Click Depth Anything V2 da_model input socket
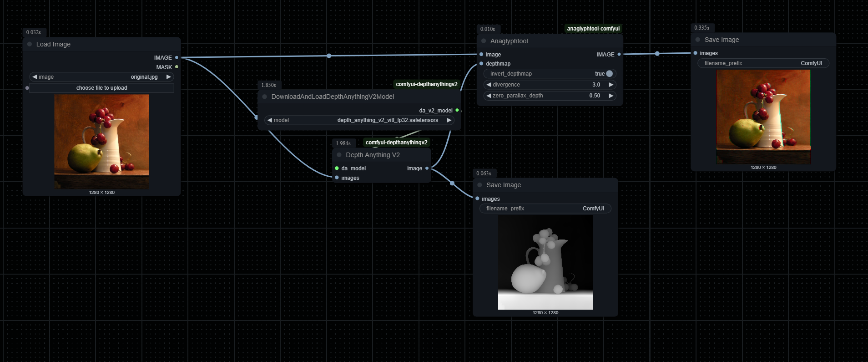This screenshot has height=362, width=868. click(337, 168)
